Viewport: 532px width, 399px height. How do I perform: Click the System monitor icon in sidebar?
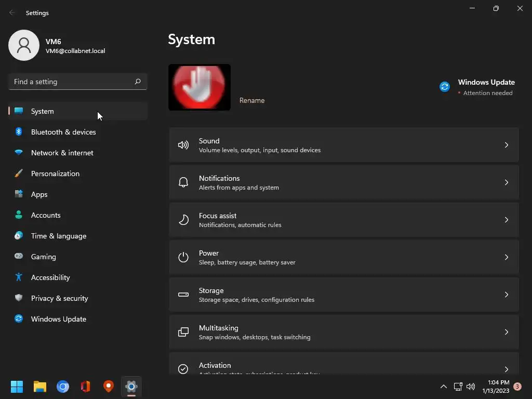pyautogui.click(x=19, y=111)
